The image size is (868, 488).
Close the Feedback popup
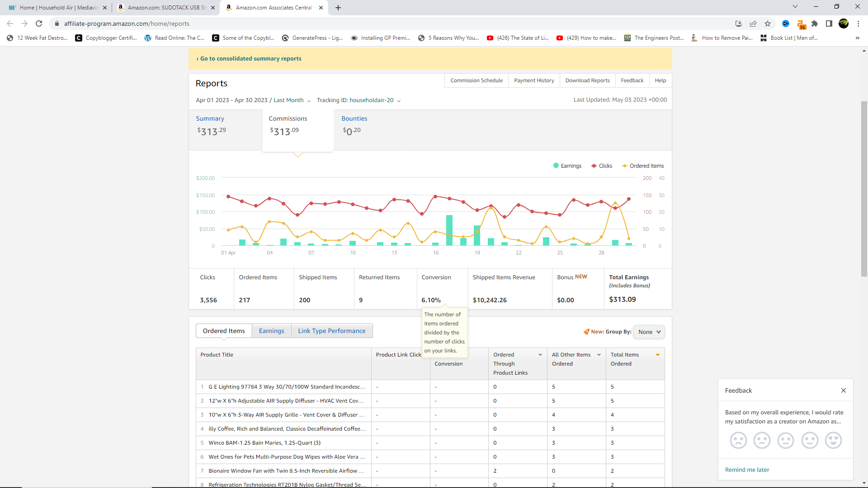[x=844, y=390]
